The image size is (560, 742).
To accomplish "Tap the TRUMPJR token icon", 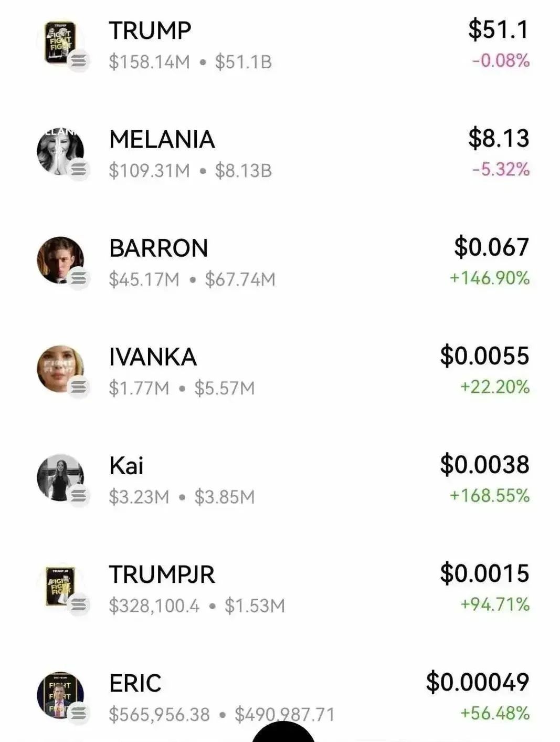I will [60, 587].
